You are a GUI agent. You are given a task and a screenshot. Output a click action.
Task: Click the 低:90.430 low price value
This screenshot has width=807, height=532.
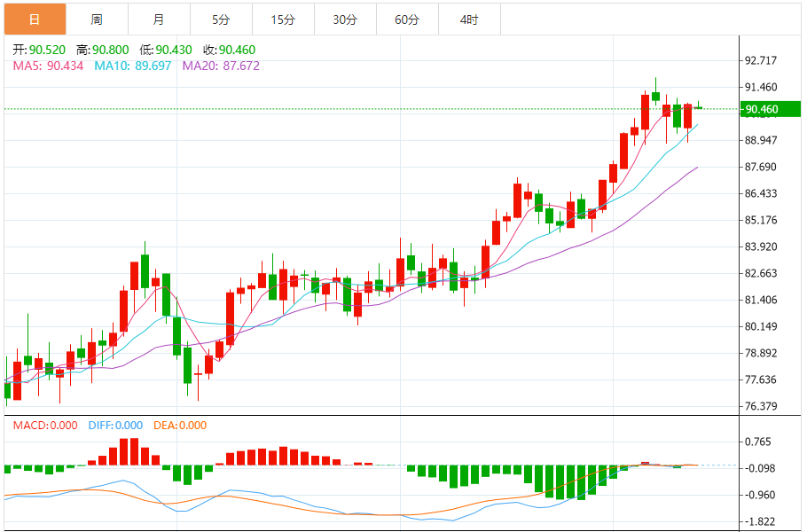click(166, 50)
